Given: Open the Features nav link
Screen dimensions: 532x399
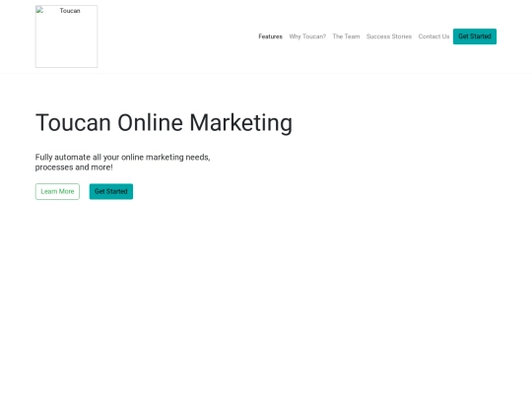Looking at the screenshot, I should (x=270, y=36).
